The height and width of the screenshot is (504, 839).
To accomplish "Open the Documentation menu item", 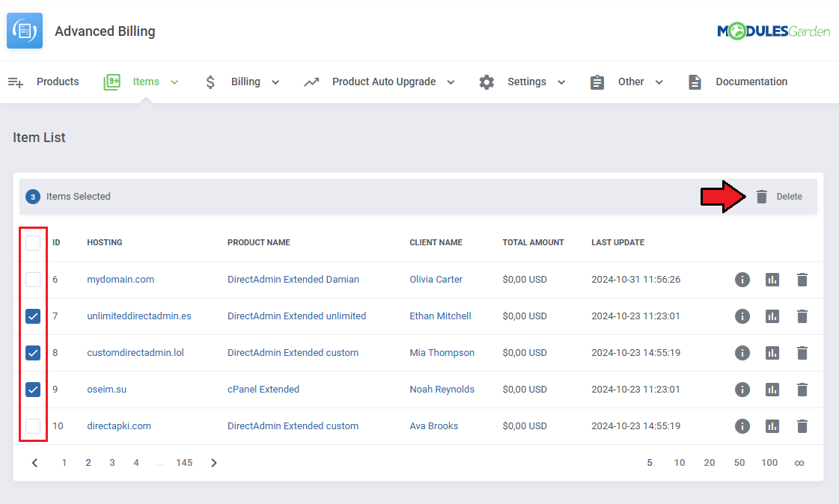I will point(751,82).
